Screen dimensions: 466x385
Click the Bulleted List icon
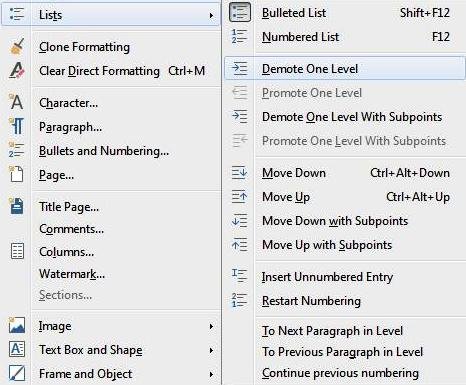point(240,12)
